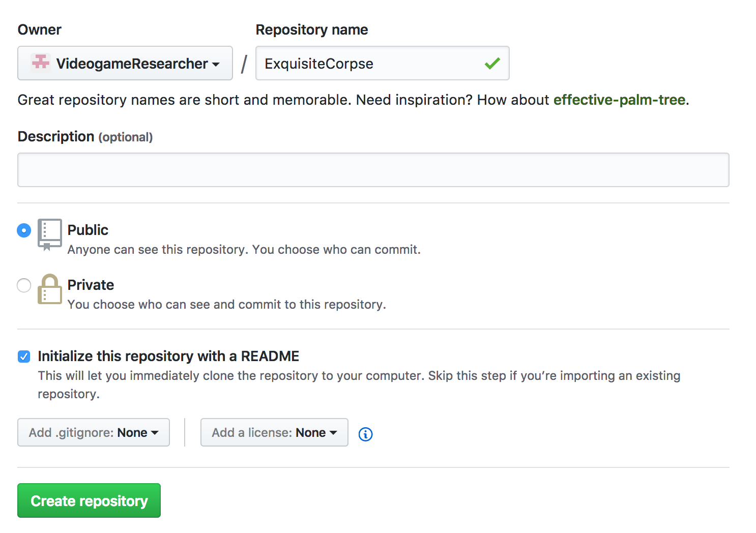Click the Private option label

click(91, 285)
